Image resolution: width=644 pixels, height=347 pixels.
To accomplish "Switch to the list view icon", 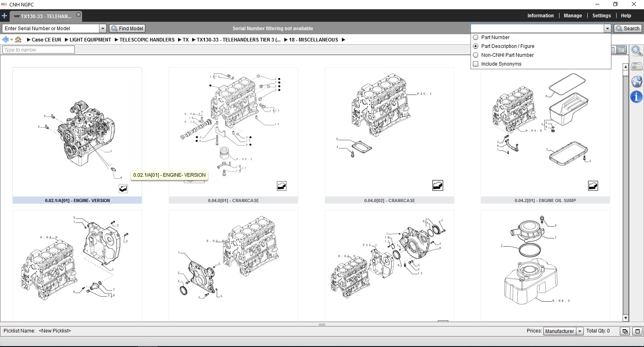I will 613,50.
